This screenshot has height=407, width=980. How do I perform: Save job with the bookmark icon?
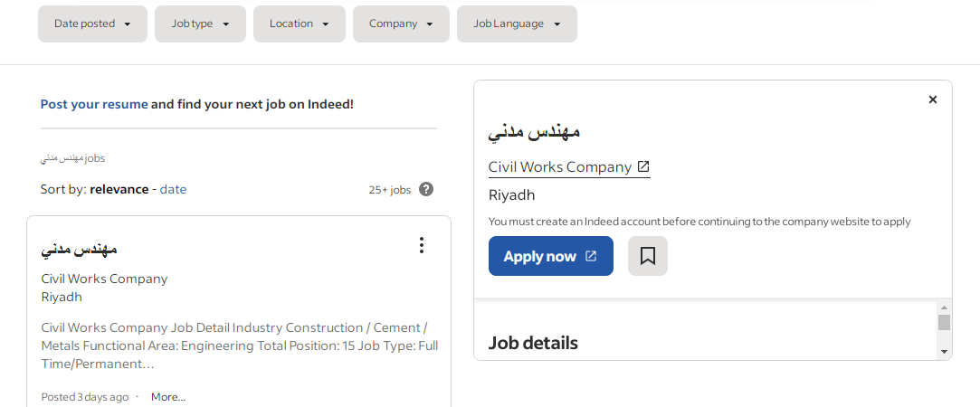[x=647, y=256]
